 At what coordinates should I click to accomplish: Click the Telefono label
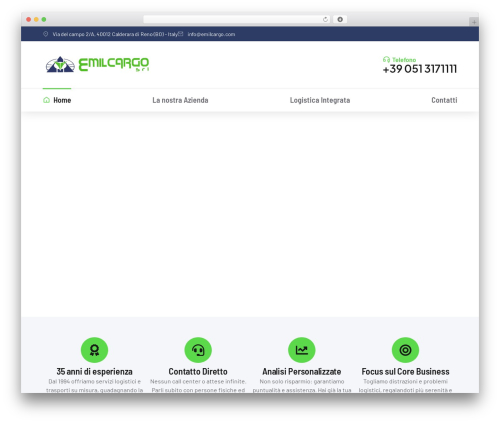pos(404,60)
